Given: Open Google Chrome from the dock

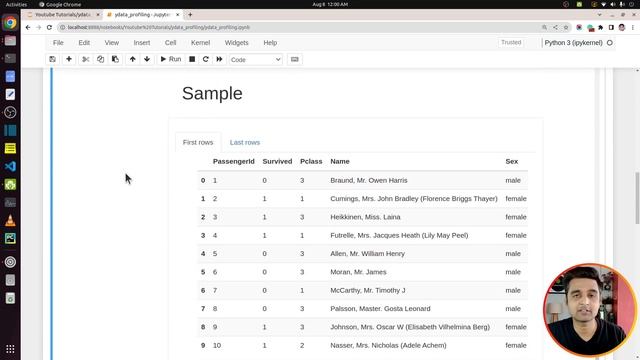Looking at the screenshot, I should (10, 22).
